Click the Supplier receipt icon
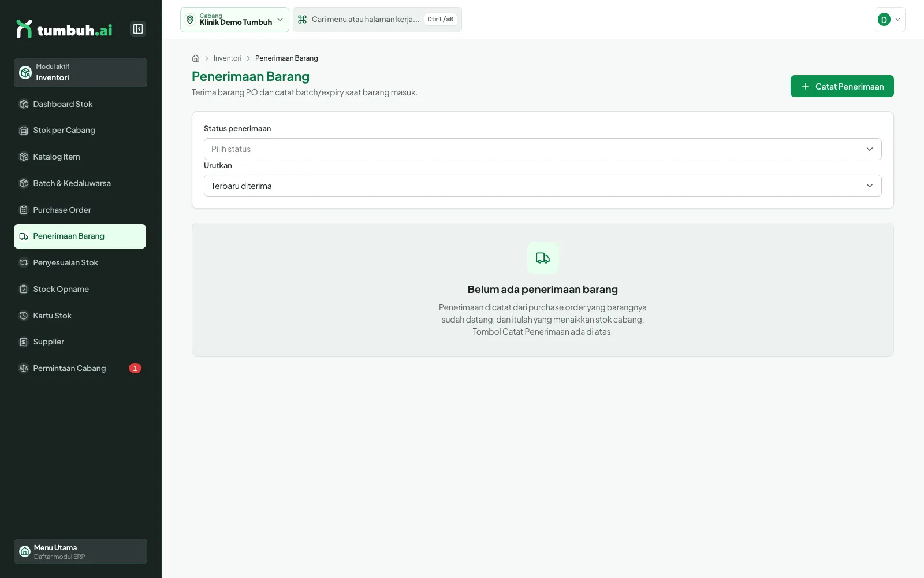Screen dimensions: 924x578 (x=24, y=342)
